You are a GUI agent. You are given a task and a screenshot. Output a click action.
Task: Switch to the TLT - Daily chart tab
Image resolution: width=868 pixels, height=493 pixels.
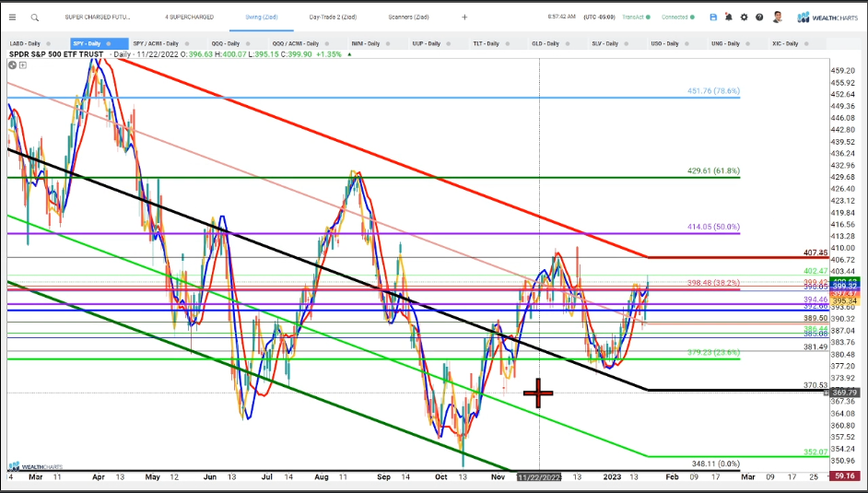click(x=486, y=43)
